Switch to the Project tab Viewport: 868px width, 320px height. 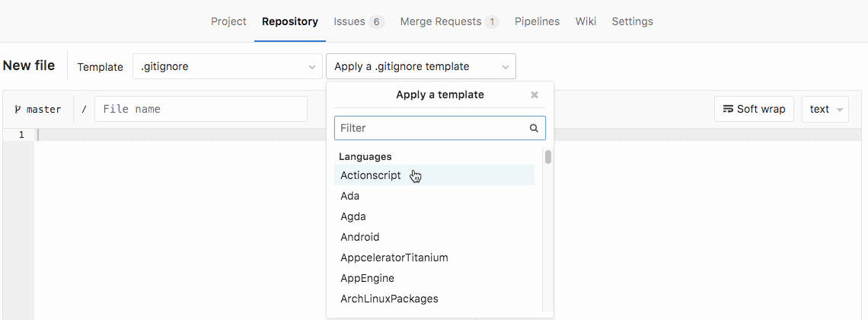tap(228, 21)
